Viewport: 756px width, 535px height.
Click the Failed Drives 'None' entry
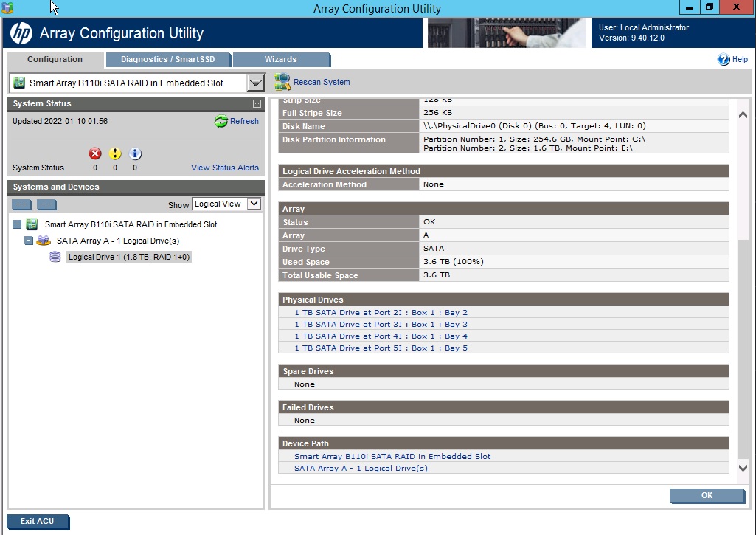304,420
